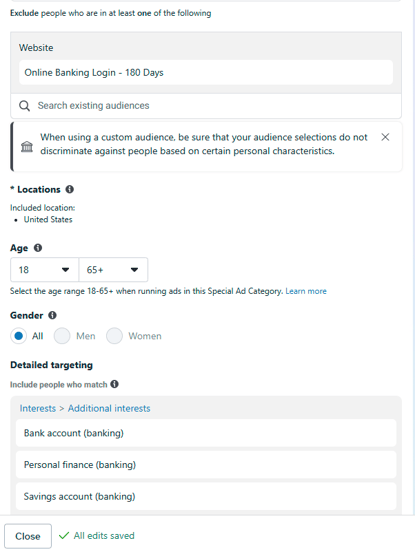Click the Search existing audiences field
Image resolution: width=415 pixels, height=554 pixels.
(206, 106)
